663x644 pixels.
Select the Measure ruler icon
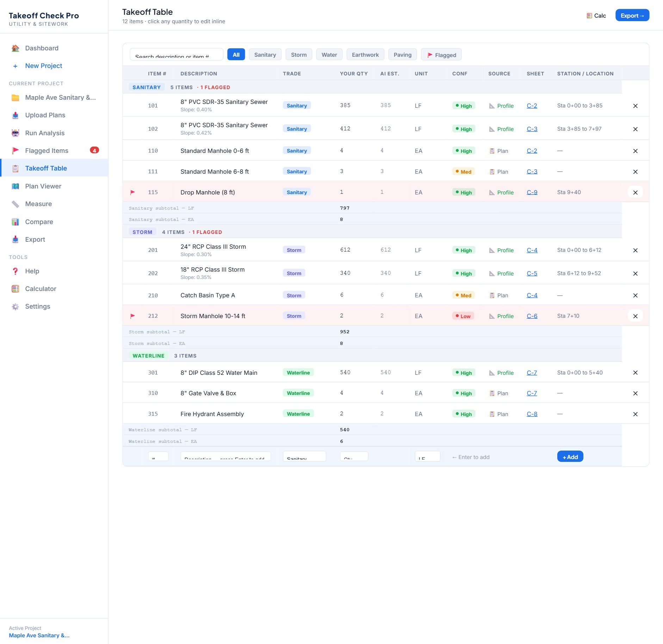tap(15, 204)
